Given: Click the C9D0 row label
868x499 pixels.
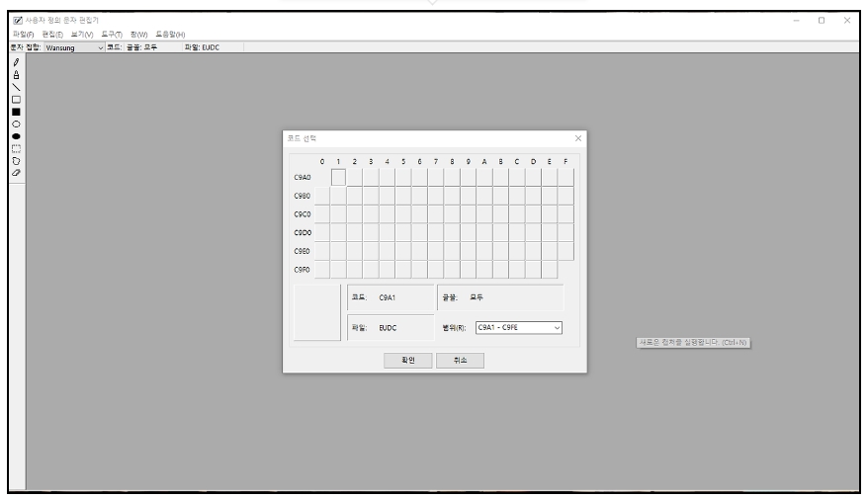Looking at the screenshot, I should coord(303,233).
